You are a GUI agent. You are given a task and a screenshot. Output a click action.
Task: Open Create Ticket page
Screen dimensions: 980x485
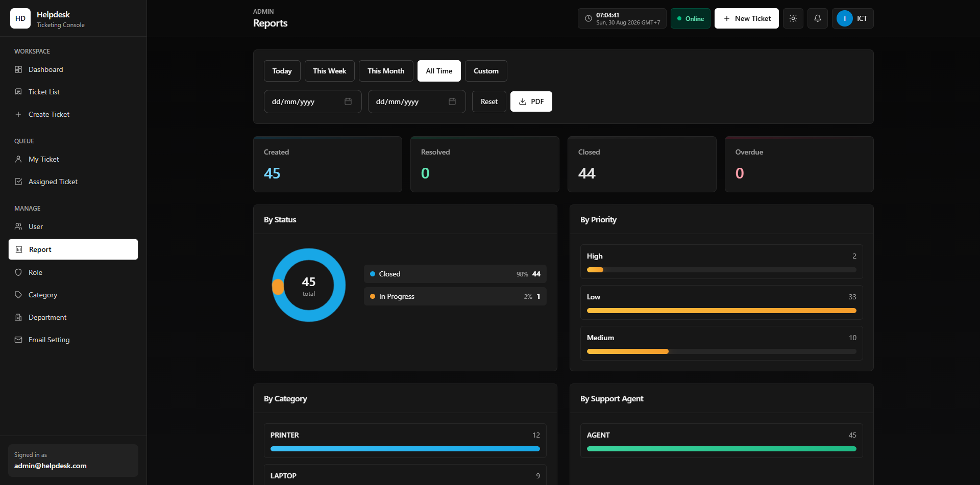pos(73,114)
